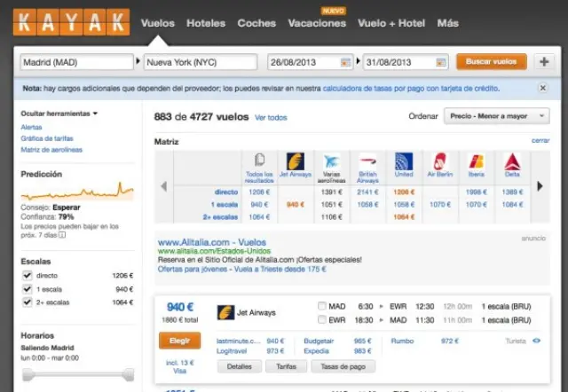
Task: Click the Rumbo 972 € provider link
Action: [x=424, y=341]
